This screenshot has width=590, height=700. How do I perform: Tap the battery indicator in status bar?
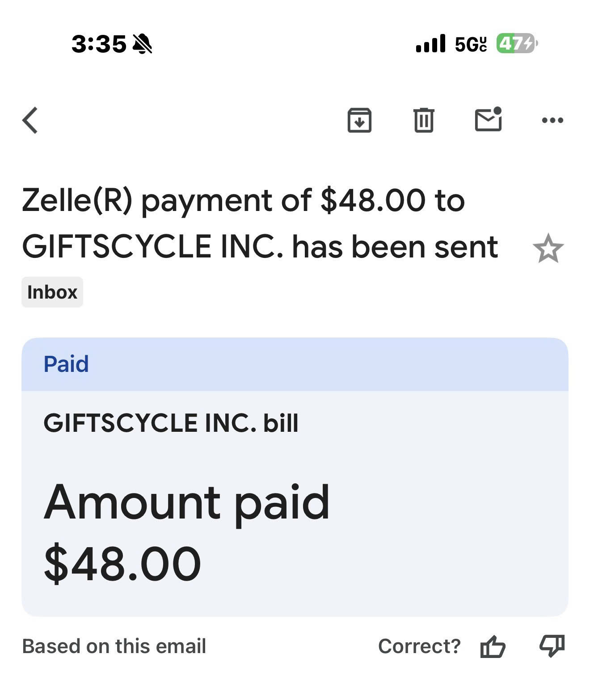[517, 44]
